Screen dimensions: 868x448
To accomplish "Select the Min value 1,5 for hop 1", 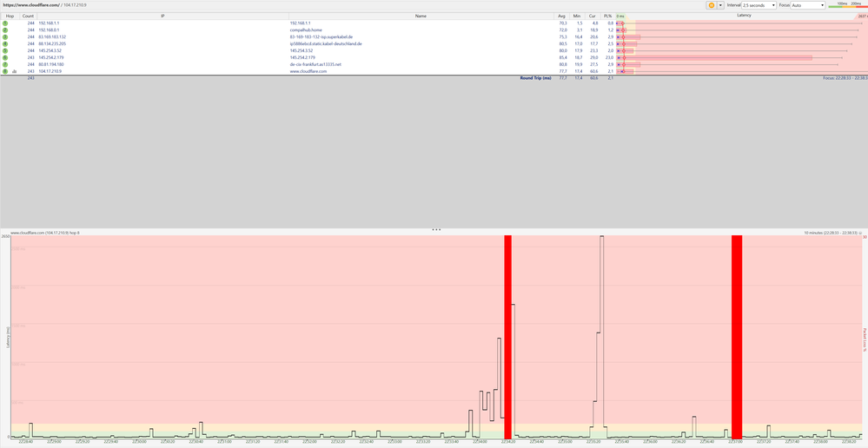I will coord(579,23).
